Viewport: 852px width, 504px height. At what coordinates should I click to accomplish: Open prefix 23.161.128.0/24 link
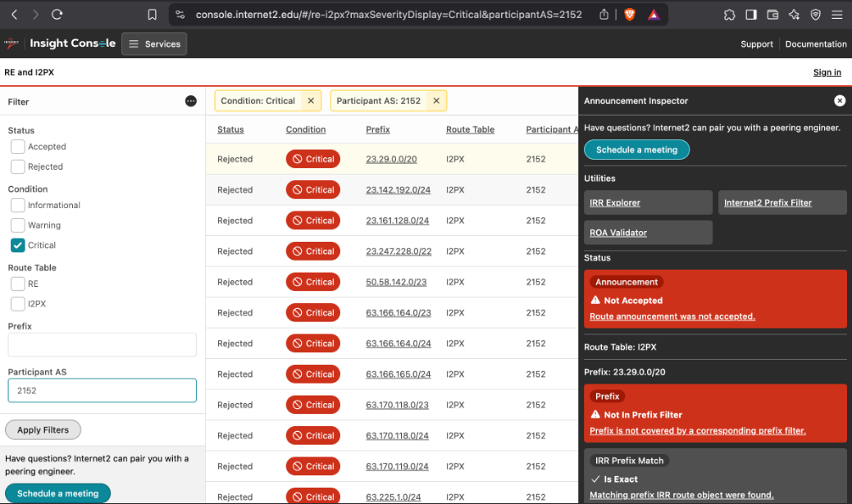click(x=397, y=221)
